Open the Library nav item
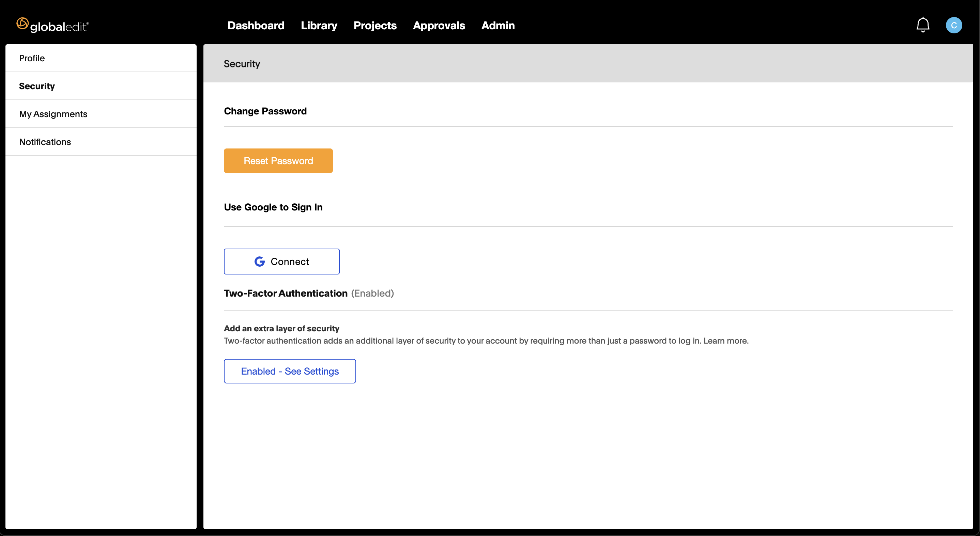 pyautogui.click(x=319, y=26)
